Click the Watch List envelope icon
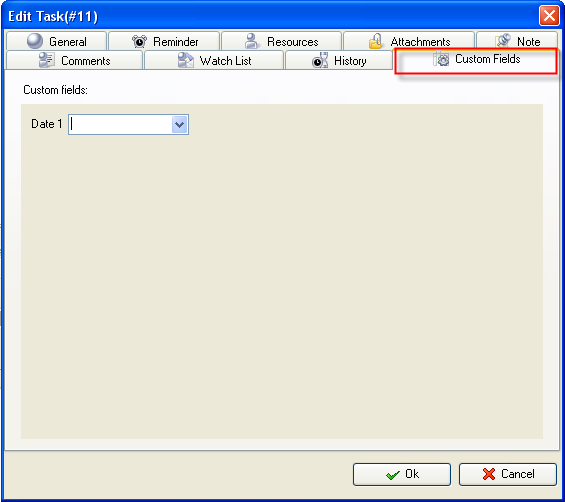565x502 pixels. tap(186, 60)
